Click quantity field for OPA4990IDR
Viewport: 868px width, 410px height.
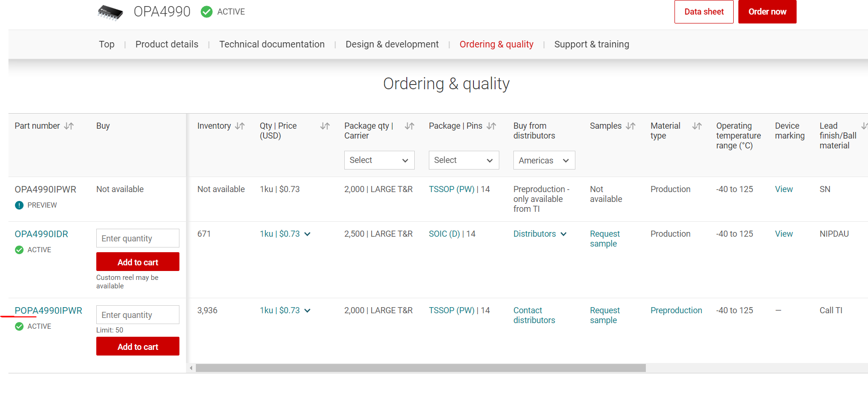click(x=138, y=238)
